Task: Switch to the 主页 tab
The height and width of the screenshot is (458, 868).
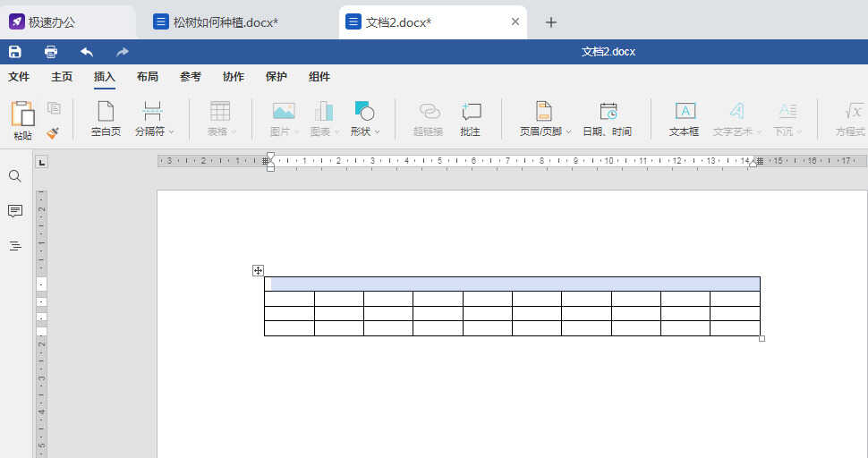Action: (62, 77)
